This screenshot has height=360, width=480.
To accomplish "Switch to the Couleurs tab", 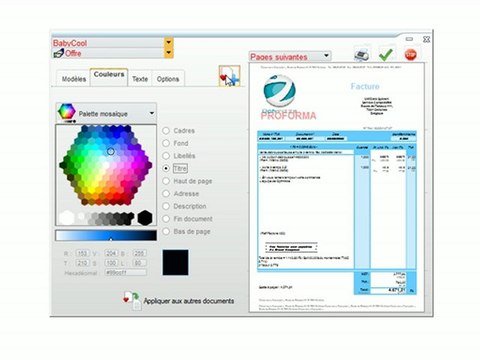I will 109,77.
